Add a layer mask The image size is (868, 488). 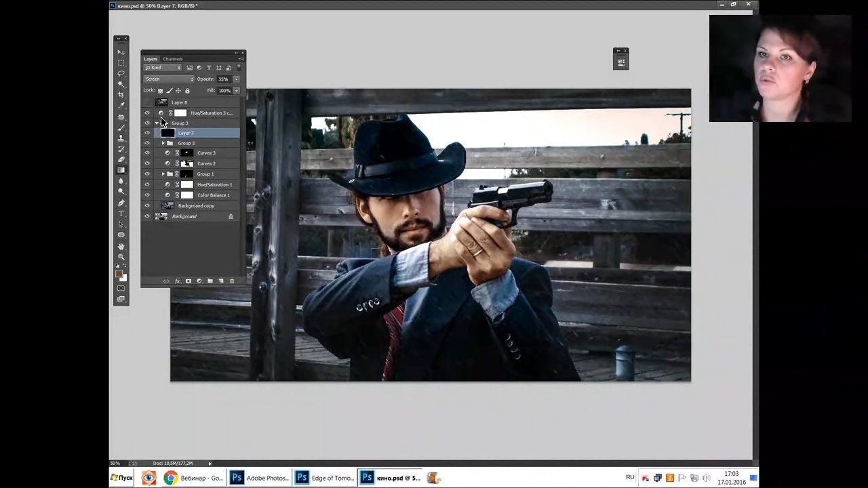[x=189, y=281]
